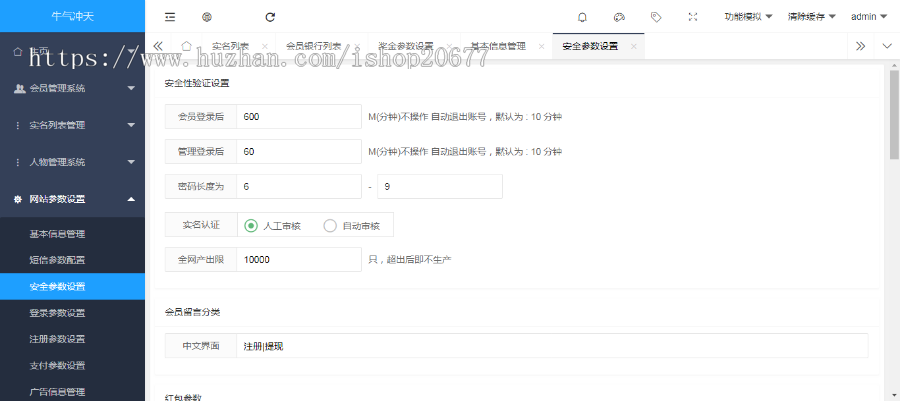Expand 实名列表管理 sidebar menu
Image resolution: width=900 pixels, height=401 pixels.
pos(72,125)
